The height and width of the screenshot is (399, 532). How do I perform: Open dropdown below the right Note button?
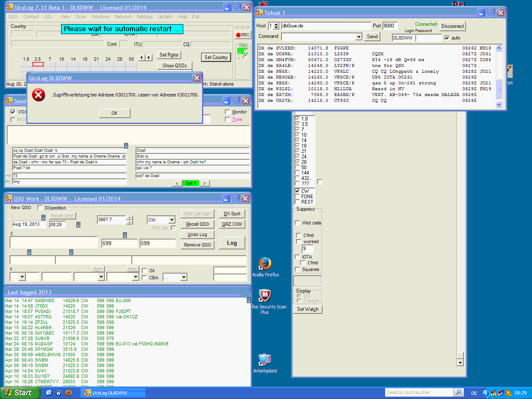[135, 277]
